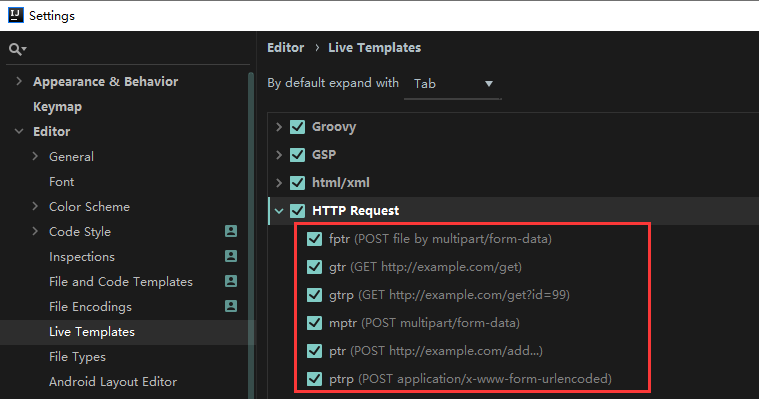The width and height of the screenshot is (759, 399).
Task: Select the ptr POST template row
Action: click(x=436, y=351)
